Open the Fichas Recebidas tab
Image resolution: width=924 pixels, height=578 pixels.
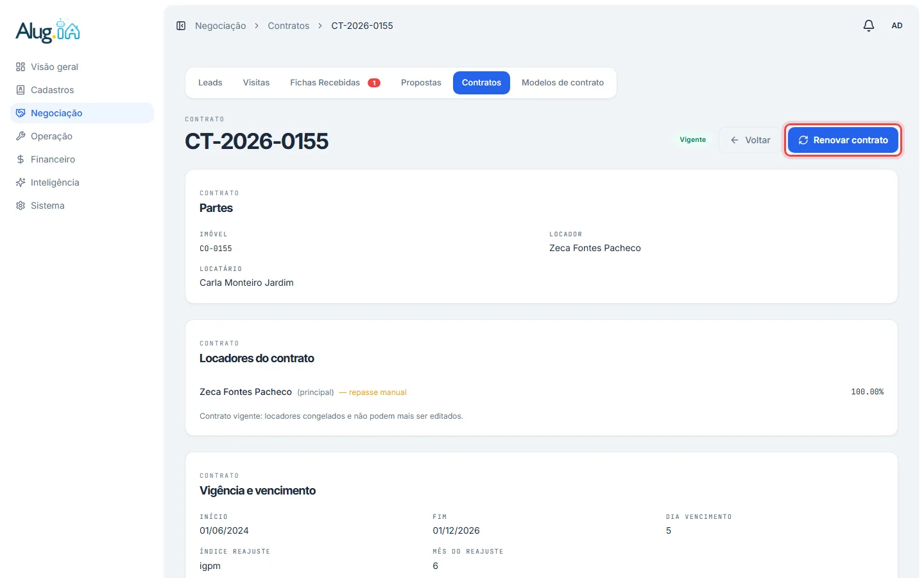tap(335, 83)
